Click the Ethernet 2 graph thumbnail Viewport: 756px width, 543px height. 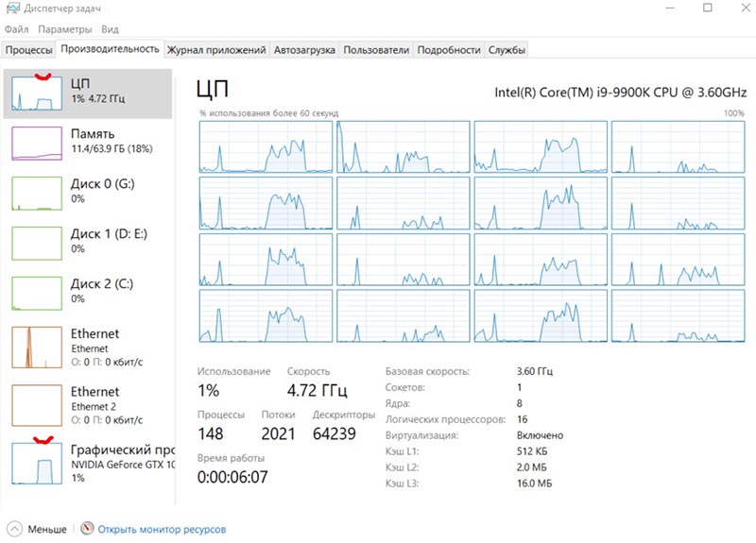coord(37,405)
